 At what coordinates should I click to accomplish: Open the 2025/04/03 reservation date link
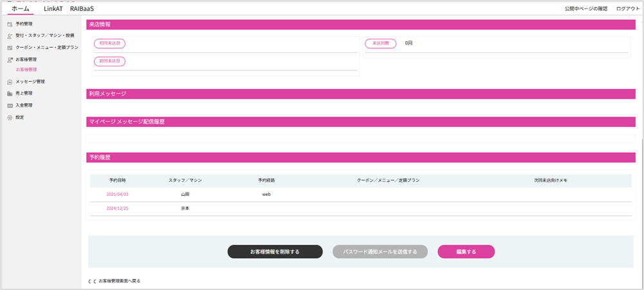118,194
